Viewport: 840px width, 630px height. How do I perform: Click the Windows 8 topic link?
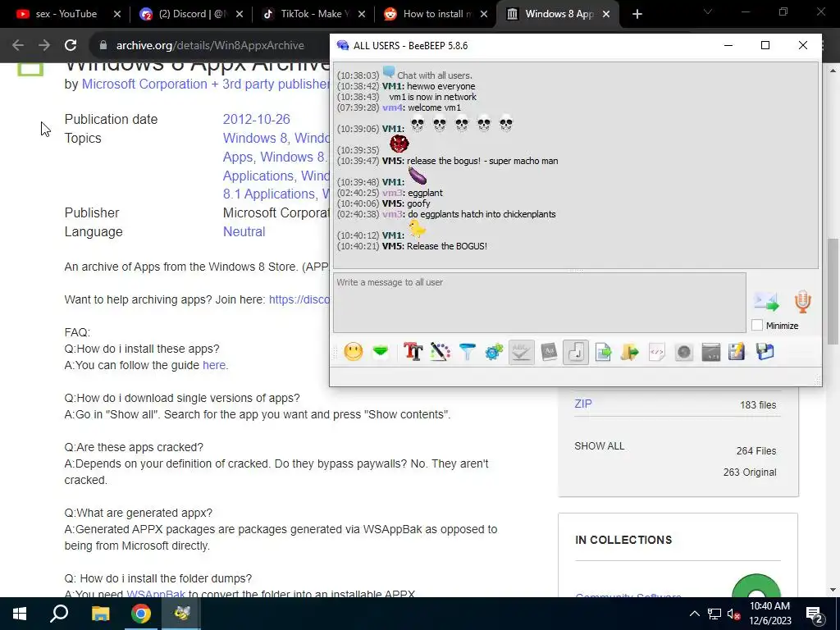(255, 138)
